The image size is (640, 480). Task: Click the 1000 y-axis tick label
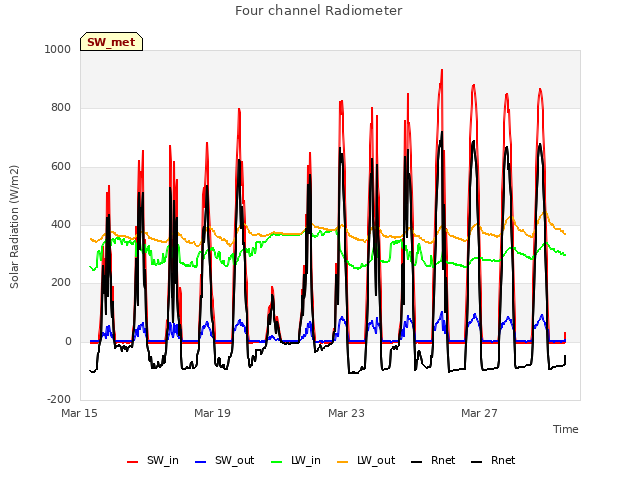58,49
